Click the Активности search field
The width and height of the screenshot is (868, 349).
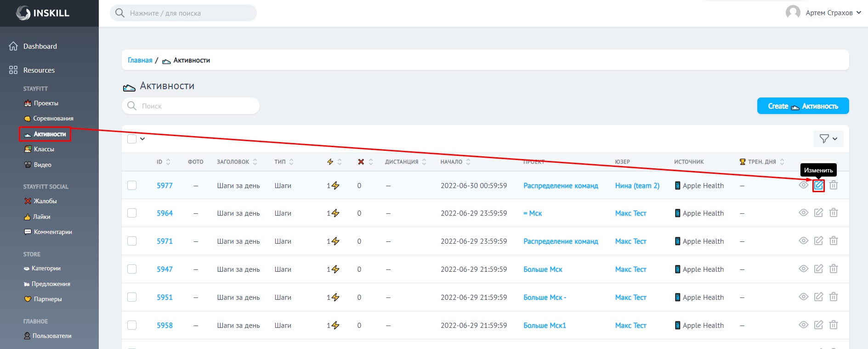191,106
